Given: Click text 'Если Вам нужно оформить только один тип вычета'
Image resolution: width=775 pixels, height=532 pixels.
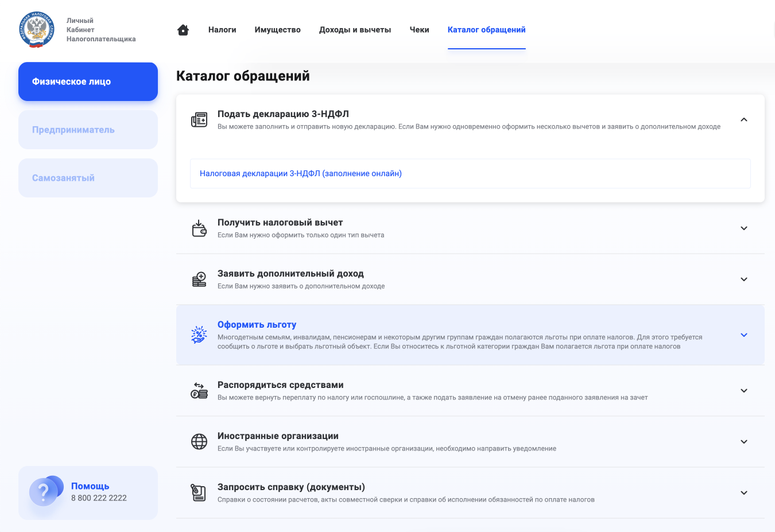Looking at the screenshot, I should tap(301, 235).
